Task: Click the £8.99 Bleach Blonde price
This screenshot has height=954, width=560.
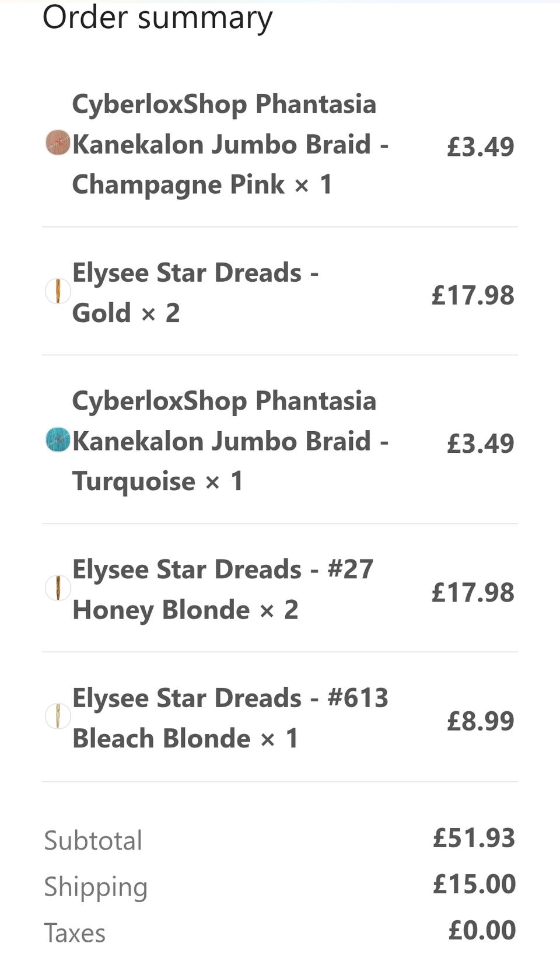Action: coord(480,721)
